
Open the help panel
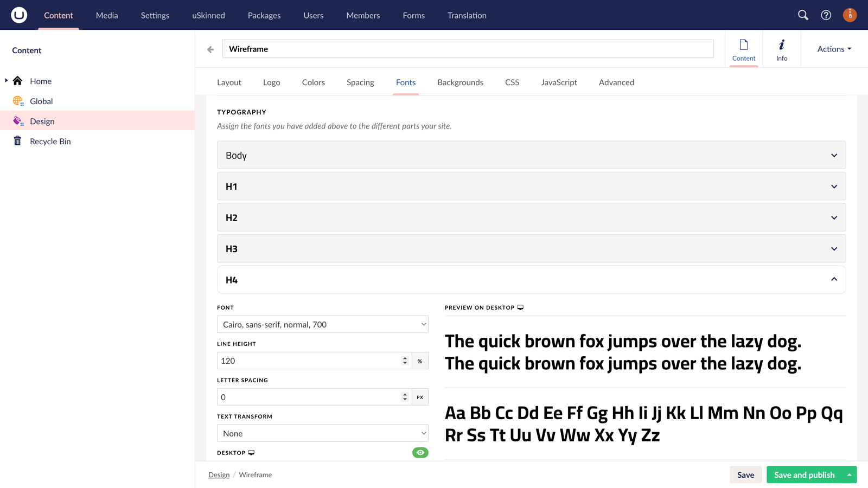[x=826, y=15]
